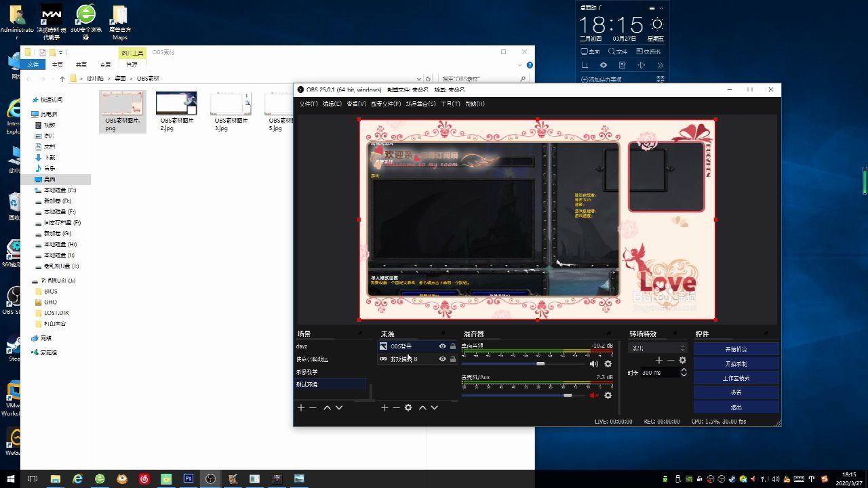Click Studio Mode button in Controls
868x488 pixels.
click(x=736, y=378)
